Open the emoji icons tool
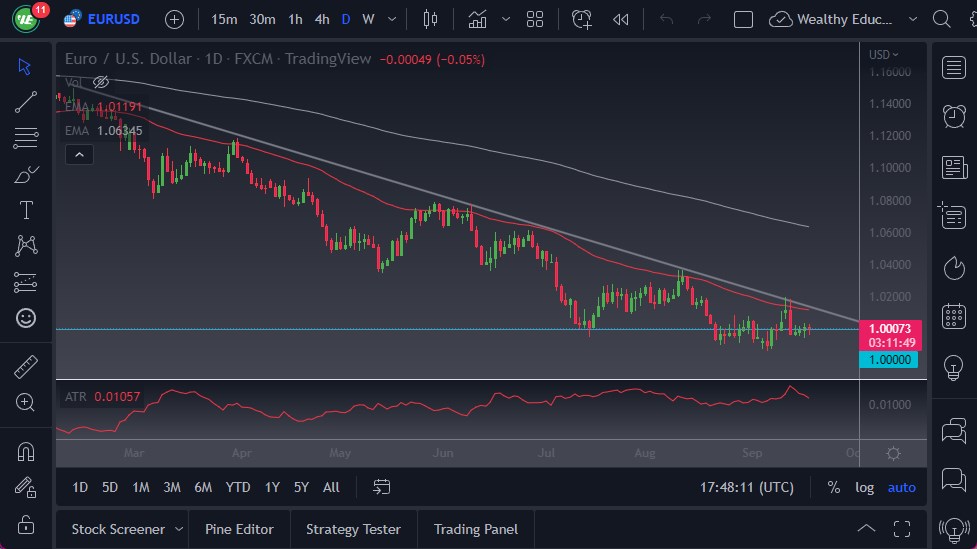Screen dimensions: 977x549 (x=26, y=318)
